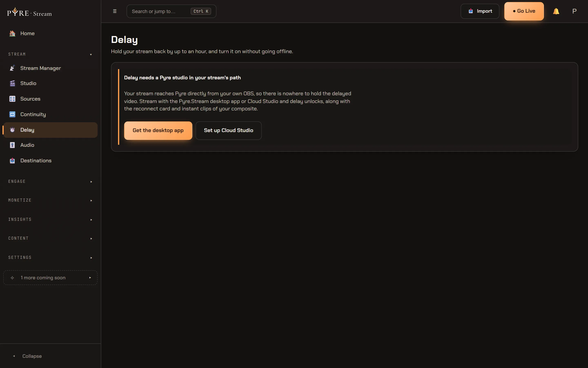Click the Delay clock icon
Screen dimensions: 588x368
click(x=12, y=130)
